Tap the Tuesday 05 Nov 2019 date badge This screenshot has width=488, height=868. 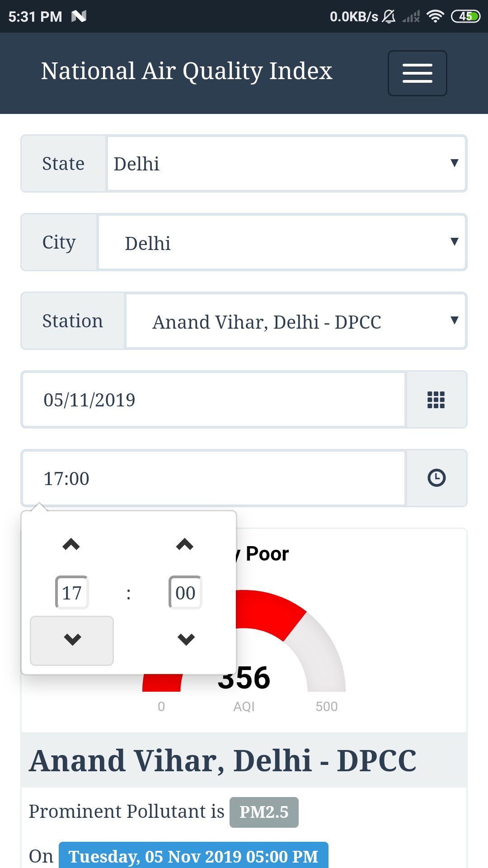[x=193, y=856]
